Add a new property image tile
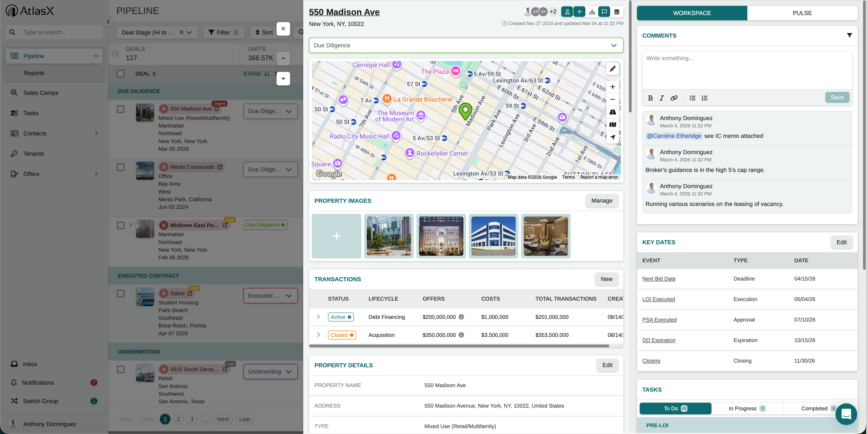This screenshot has width=868, height=434. (336, 236)
